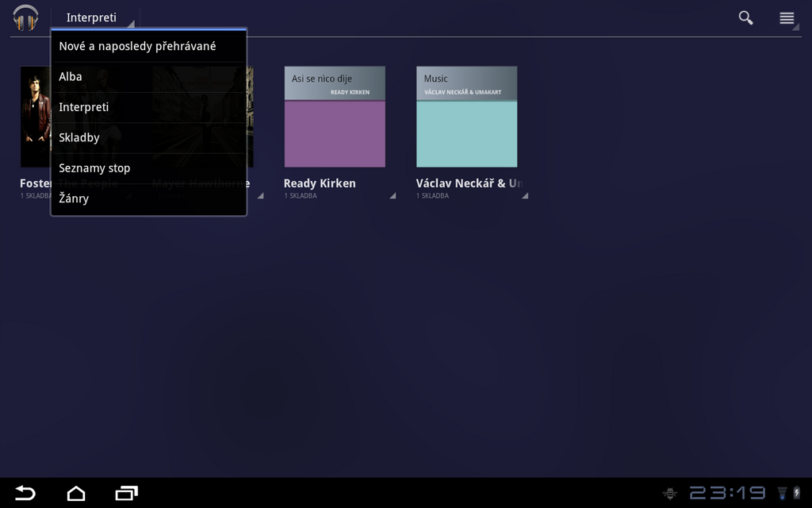This screenshot has width=812, height=508.
Task: Expand options arrow for Ready Kirken
Action: [392, 195]
